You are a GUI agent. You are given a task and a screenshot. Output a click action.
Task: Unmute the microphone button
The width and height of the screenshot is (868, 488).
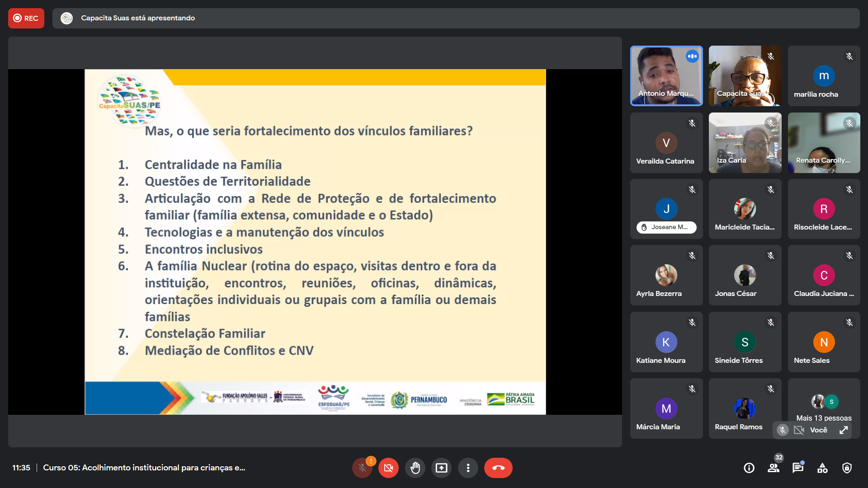coord(362,468)
